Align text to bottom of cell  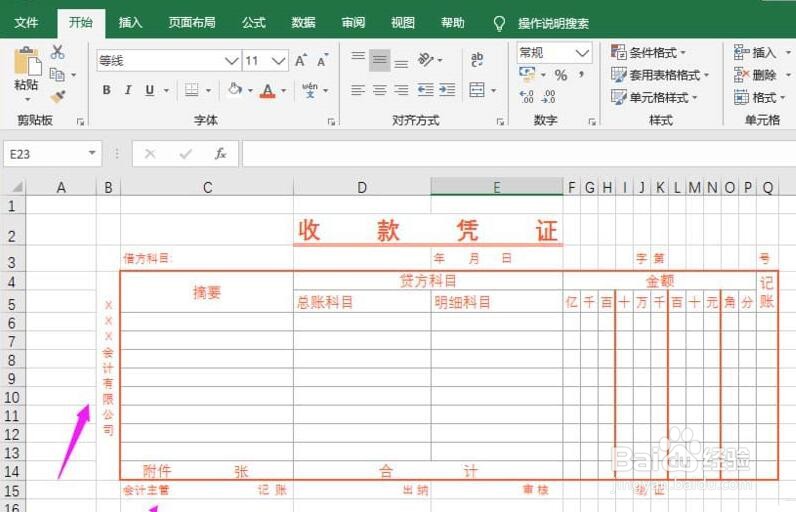tap(401, 64)
